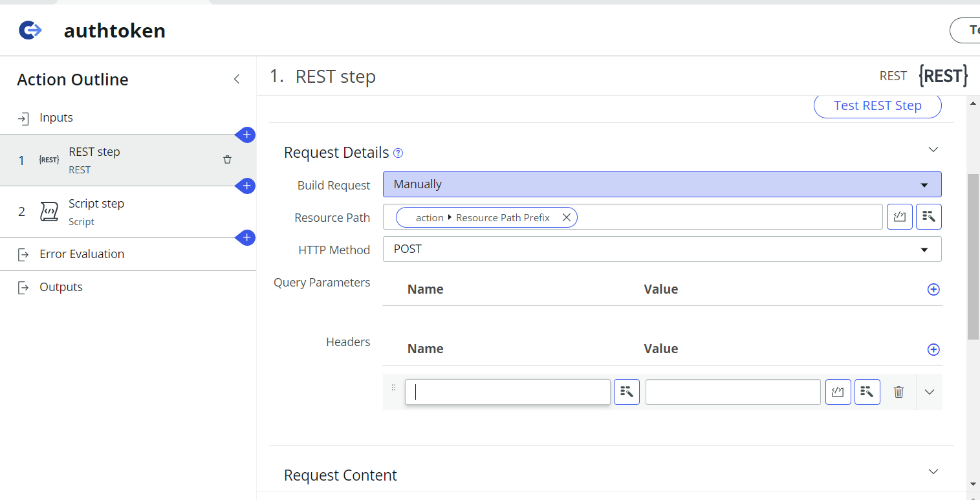Screen dimensions: 980x500
Task: Collapse the Request Details section
Action: click(933, 149)
